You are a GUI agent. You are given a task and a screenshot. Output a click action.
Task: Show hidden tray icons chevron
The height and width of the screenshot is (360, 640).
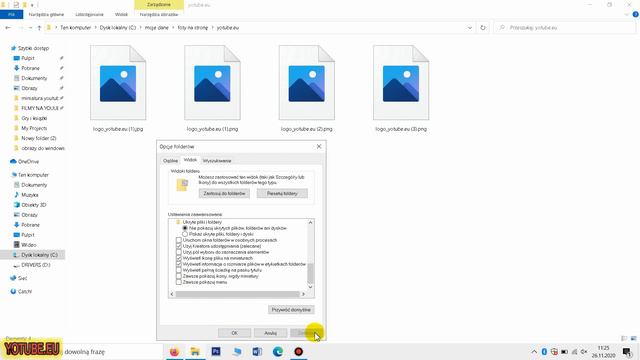(534, 351)
